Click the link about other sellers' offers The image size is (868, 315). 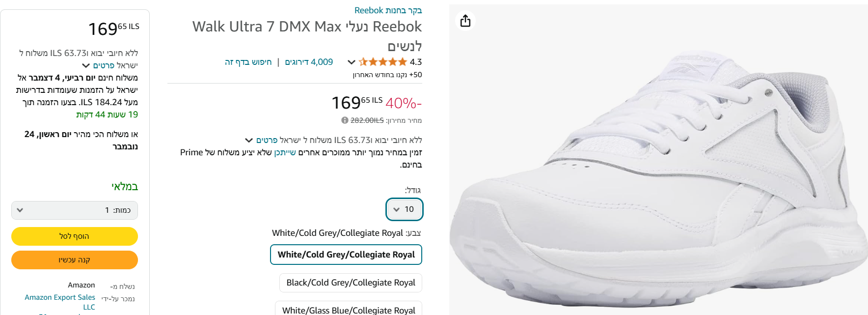coord(285,152)
